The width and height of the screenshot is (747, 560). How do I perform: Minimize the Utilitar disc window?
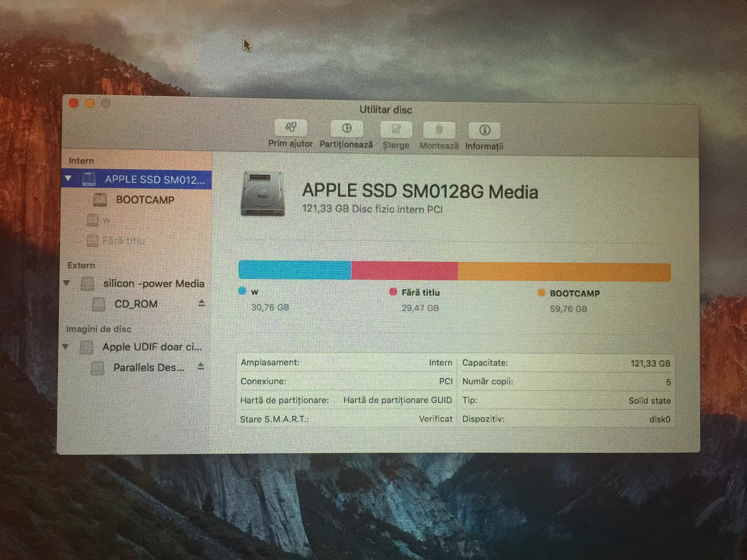click(90, 103)
